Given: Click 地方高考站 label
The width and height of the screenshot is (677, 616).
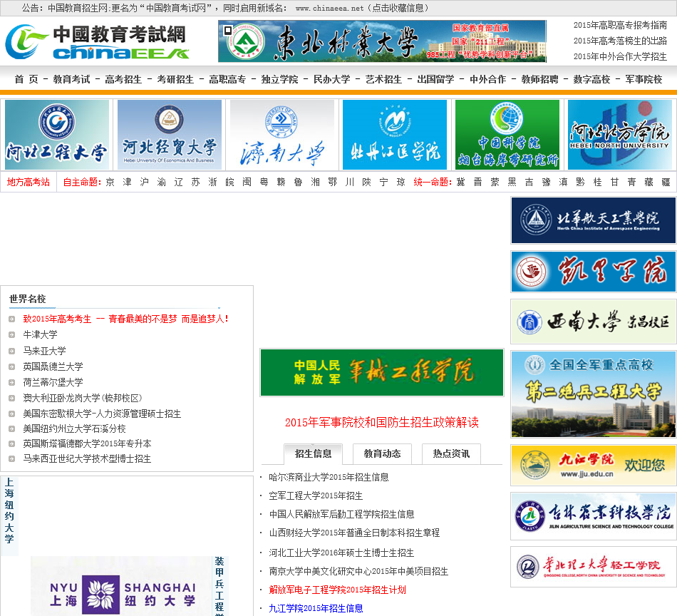Looking at the screenshot, I should click(x=29, y=183).
